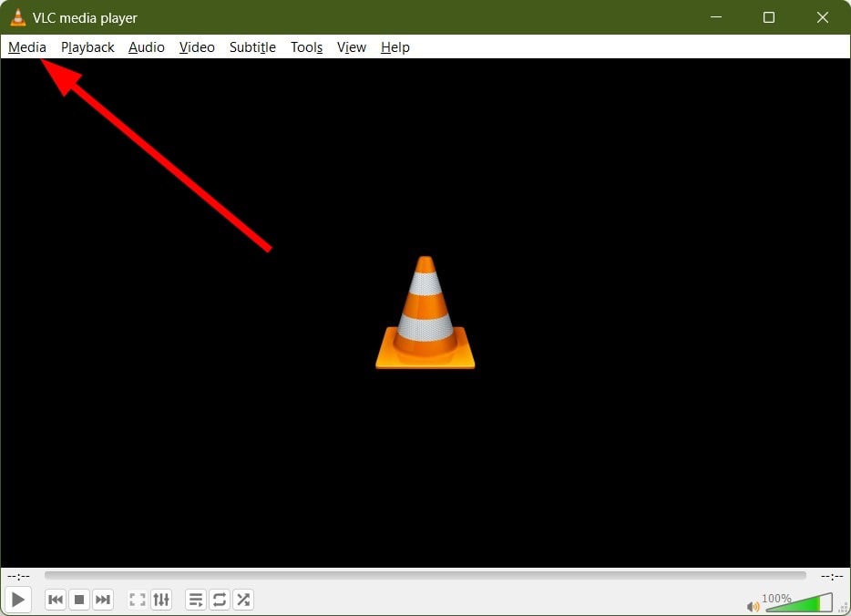The height and width of the screenshot is (616, 851).
Task: Open the Audio menu
Action: pos(147,47)
